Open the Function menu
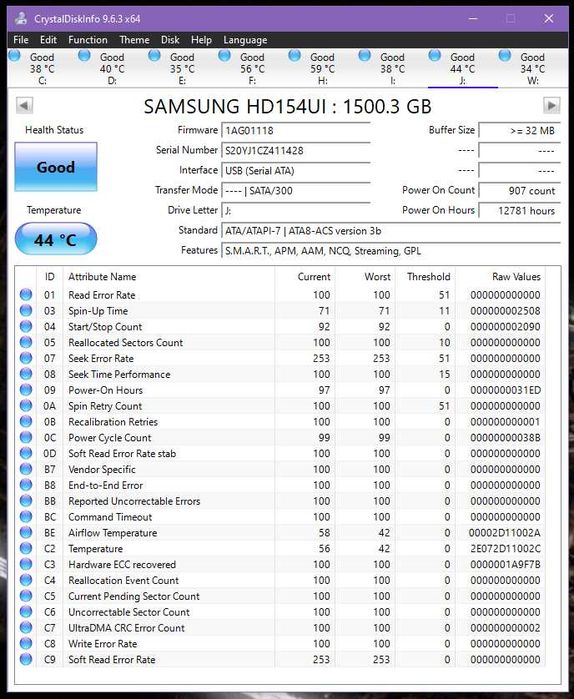 point(88,40)
